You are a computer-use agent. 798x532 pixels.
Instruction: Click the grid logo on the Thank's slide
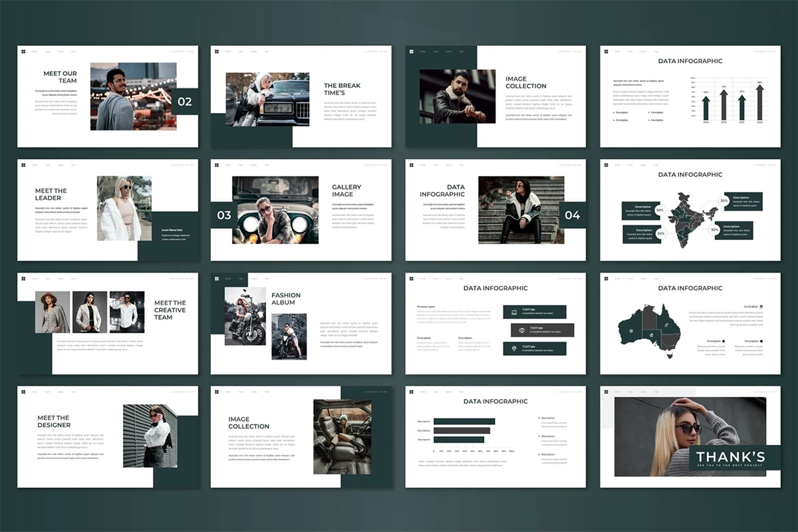point(604,392)
